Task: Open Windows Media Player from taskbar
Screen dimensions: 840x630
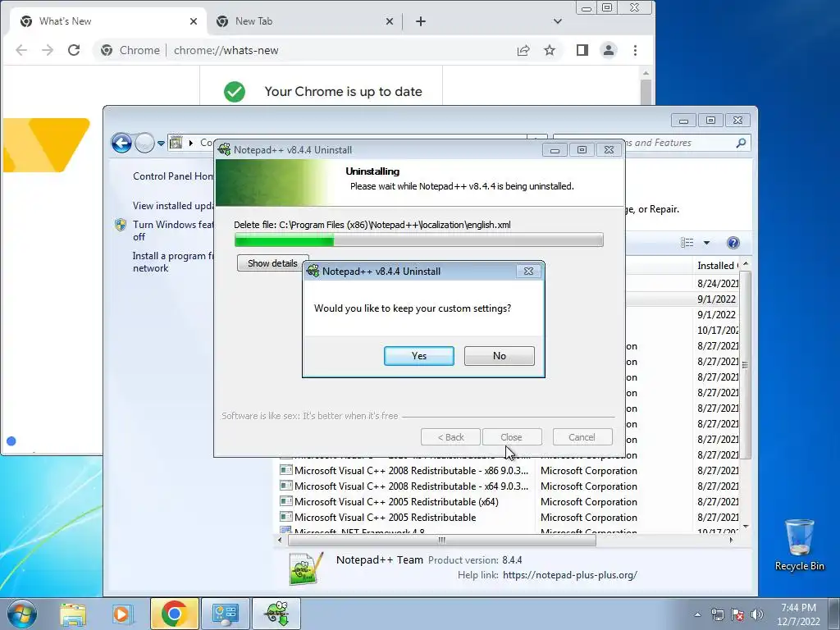Action: coord(121,614)
